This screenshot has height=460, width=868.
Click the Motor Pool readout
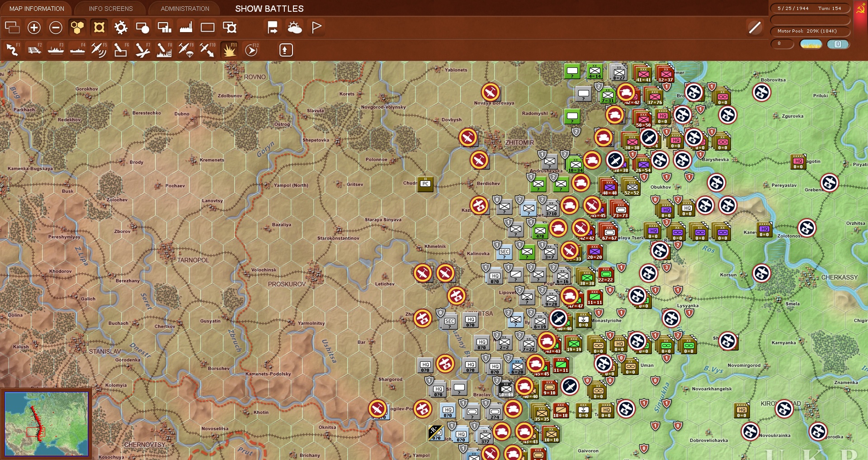[810, 31]
